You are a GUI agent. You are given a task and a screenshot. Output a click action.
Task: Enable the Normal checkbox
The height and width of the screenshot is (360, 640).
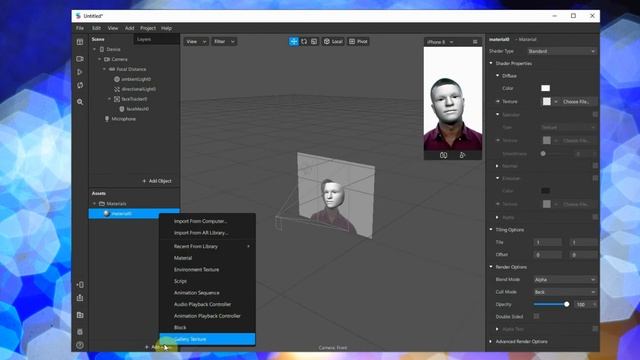[595, 166]
